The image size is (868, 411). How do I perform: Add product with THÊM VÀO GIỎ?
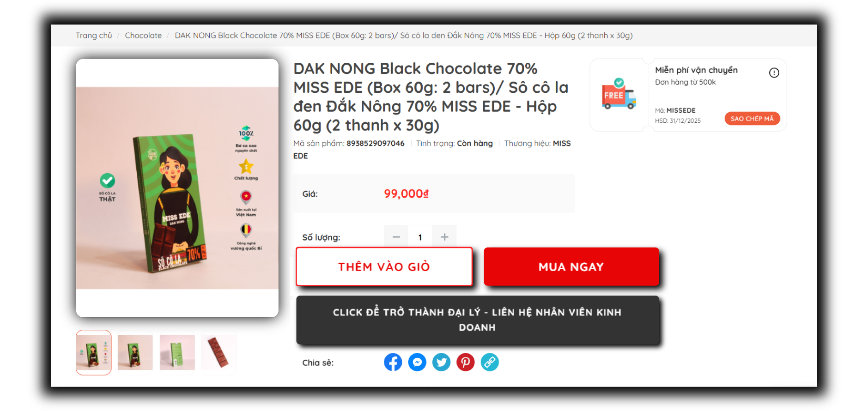click(x=384, y=266)
